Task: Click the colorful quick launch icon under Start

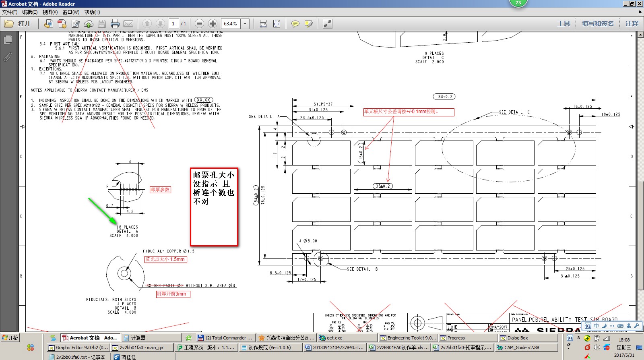Action: [x=31, y=347]
